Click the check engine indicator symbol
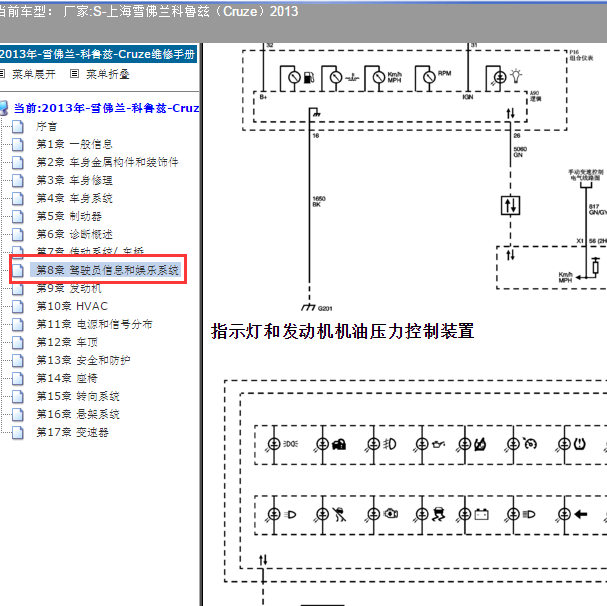This screenshot has width=607, height=606. click(x=391, y=514)
